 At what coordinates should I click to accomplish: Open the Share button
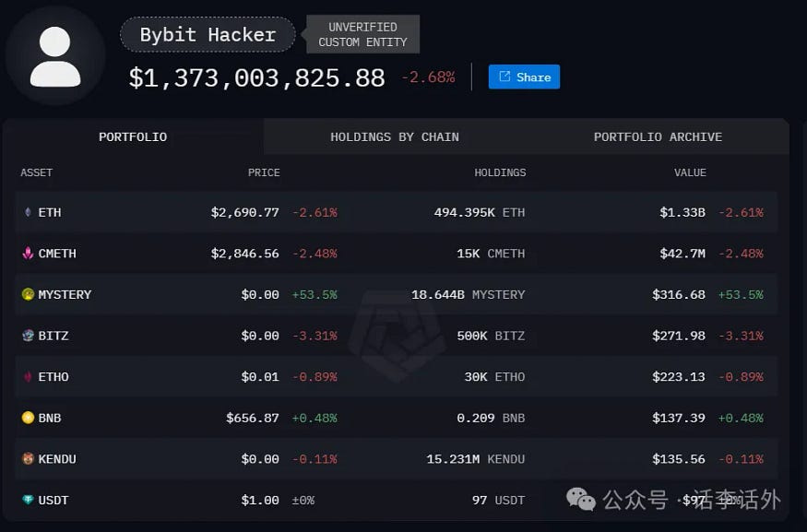tap(524, 77)
